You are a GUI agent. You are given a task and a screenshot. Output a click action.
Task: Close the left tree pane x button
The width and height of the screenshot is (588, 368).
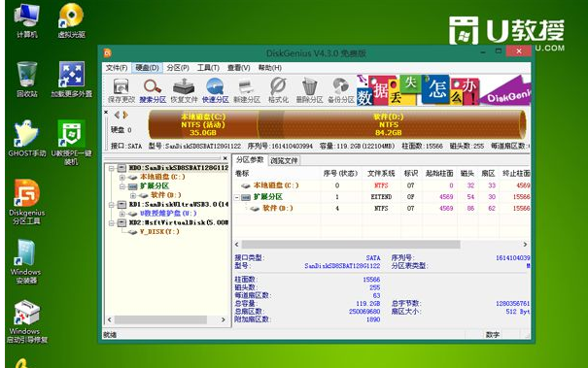click(x=225, y=158)
